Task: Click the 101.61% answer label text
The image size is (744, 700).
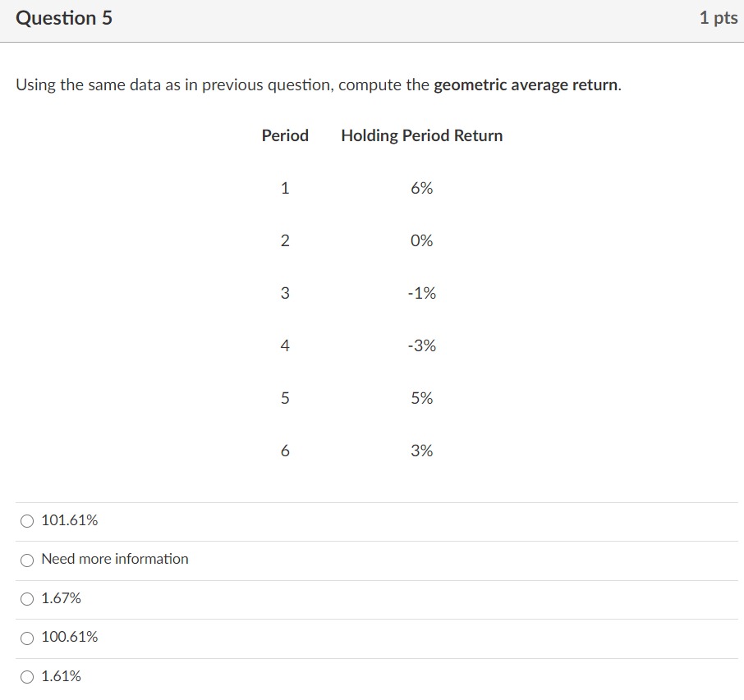Action: click(x=70, y=520)
